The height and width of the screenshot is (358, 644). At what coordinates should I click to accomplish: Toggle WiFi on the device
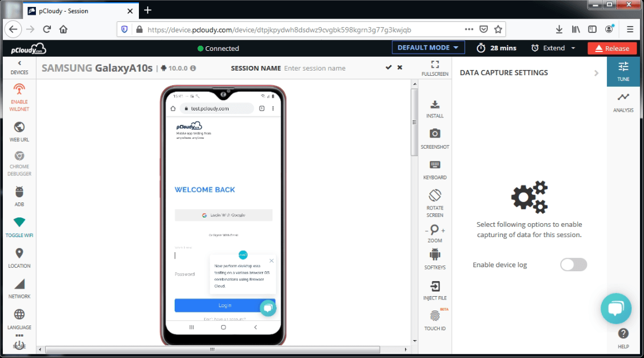tap(19, 227)
